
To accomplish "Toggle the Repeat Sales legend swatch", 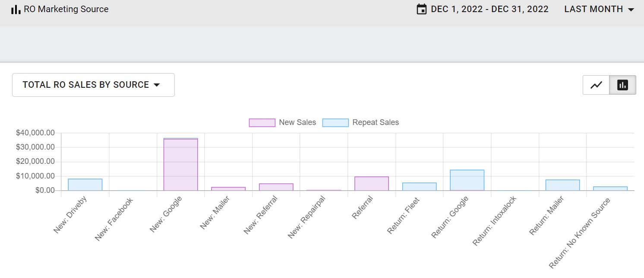I will [x=335, y=123].
